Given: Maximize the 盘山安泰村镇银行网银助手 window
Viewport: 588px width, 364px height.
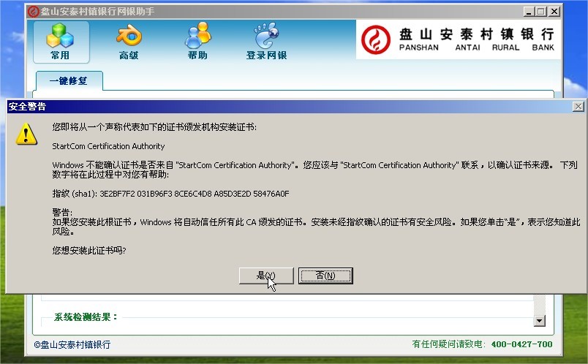Looking at the screenshot, I should tap(540, 12).
